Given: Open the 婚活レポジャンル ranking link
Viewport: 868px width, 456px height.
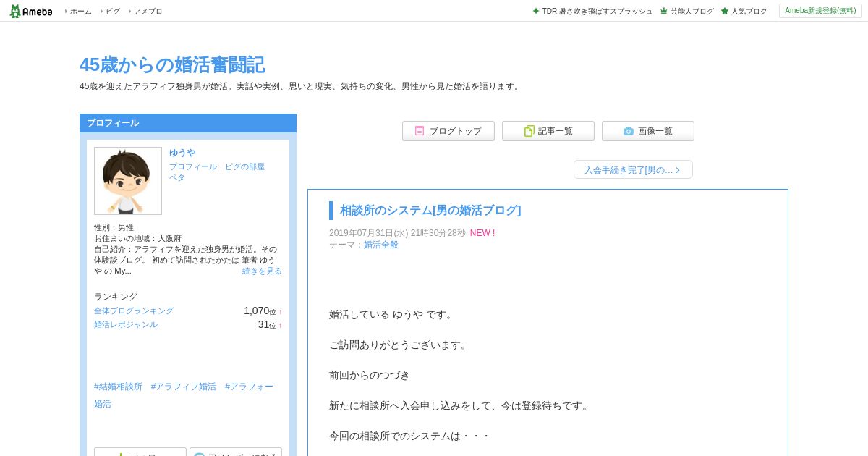Looking at the screenshot, I should coord(126,324).
